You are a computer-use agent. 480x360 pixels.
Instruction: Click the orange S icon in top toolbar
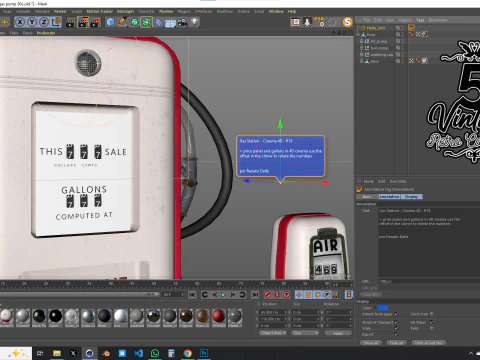[x=347, y=22]
